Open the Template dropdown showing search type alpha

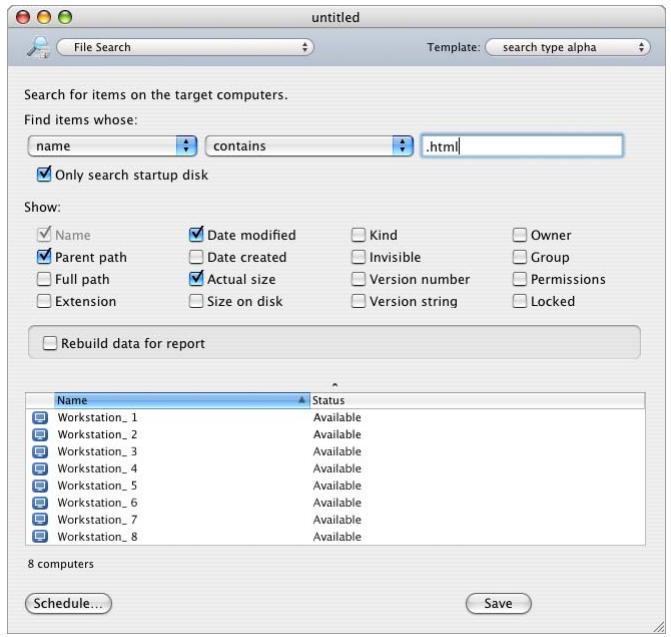[x=568, y=47]
